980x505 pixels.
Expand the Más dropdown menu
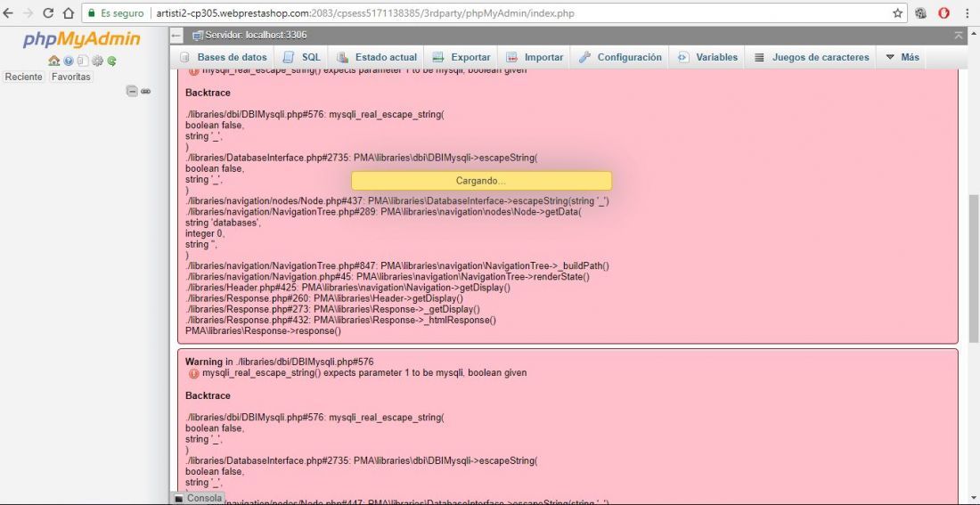902,57
